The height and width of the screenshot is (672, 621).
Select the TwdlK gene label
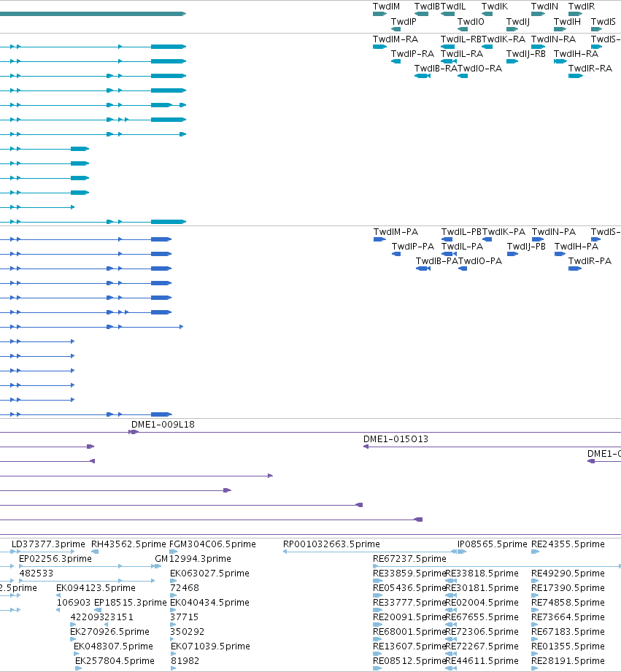(x=495, y=7)
